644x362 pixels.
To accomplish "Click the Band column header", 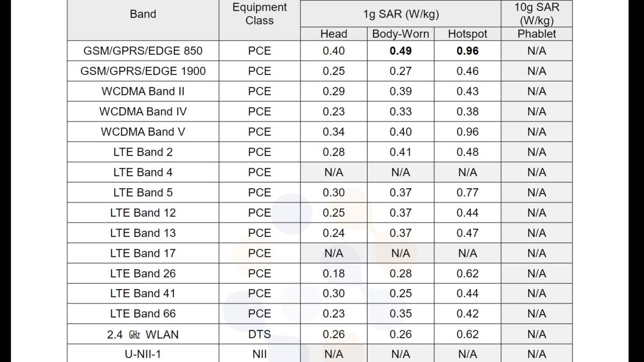I will coord(143,14).
